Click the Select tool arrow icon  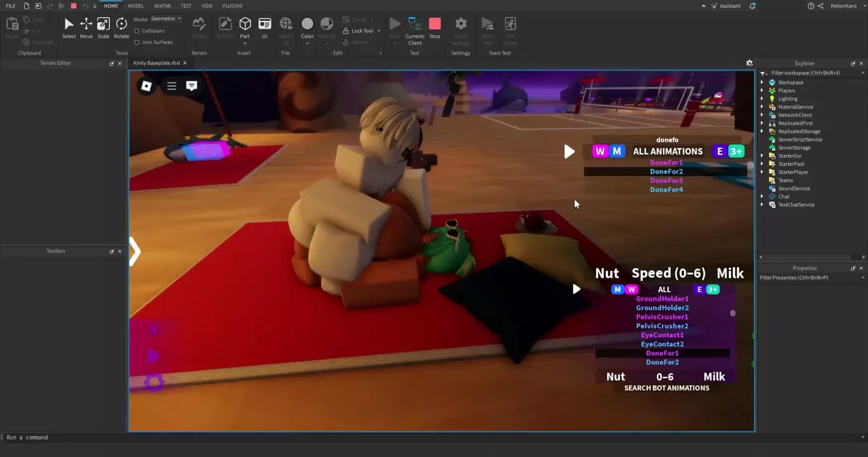69,25
